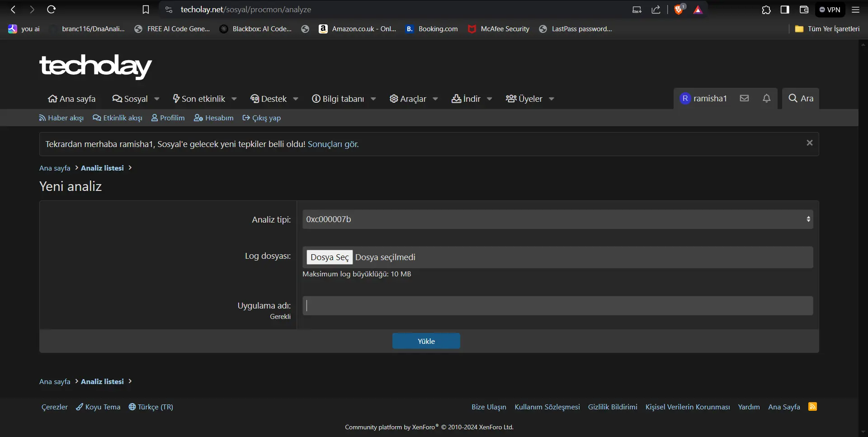The width and height of the screenshot is (868, 437).
Task: Open the LastPass password bookmark
Action: (x=576, y=29)
